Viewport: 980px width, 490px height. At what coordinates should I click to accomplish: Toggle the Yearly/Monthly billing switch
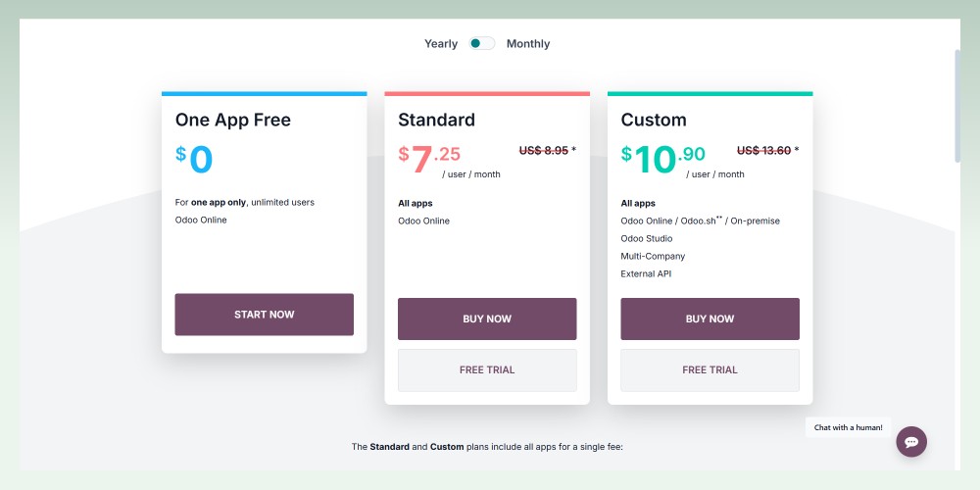(x=482, y=44)
